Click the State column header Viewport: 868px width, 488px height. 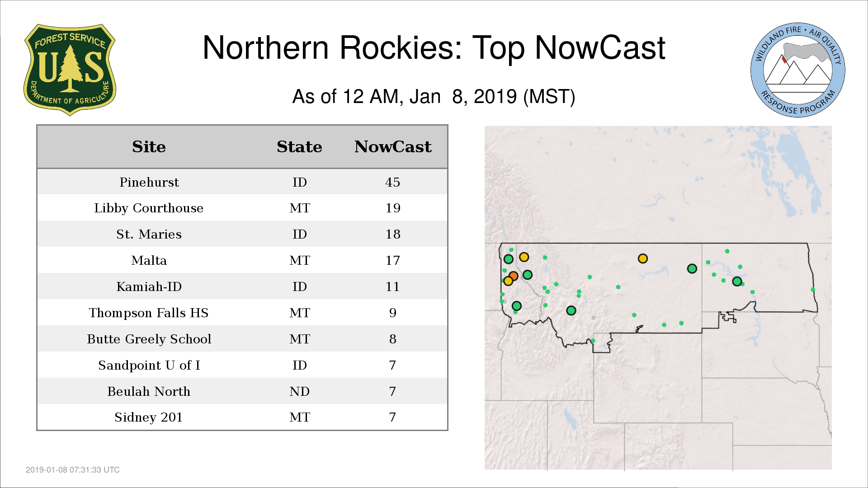[299, 147]
